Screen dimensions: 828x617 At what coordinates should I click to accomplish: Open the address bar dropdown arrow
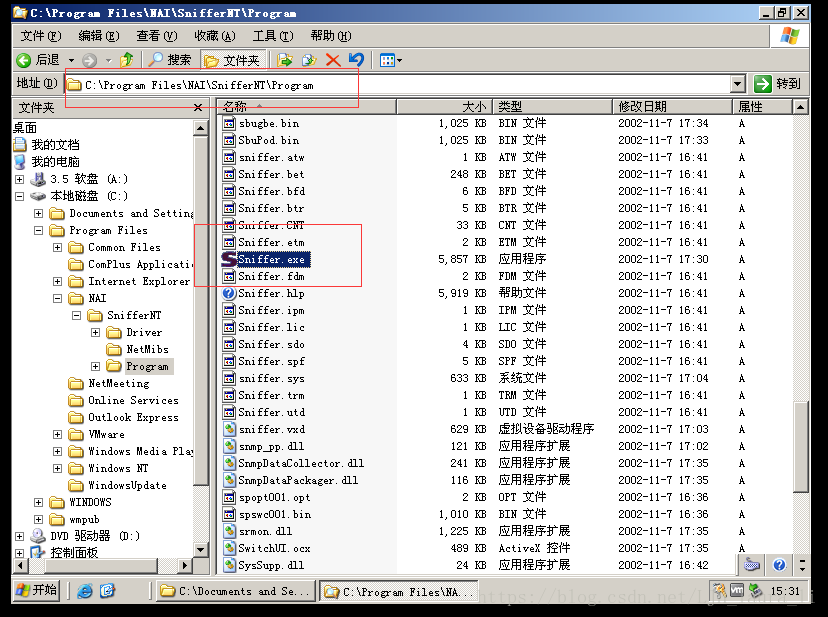(738, 83)
